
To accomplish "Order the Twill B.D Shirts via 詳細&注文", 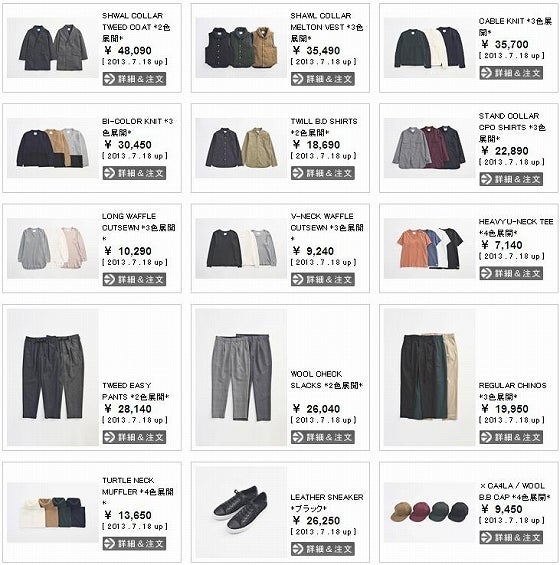I will click(x=323, y=173).
